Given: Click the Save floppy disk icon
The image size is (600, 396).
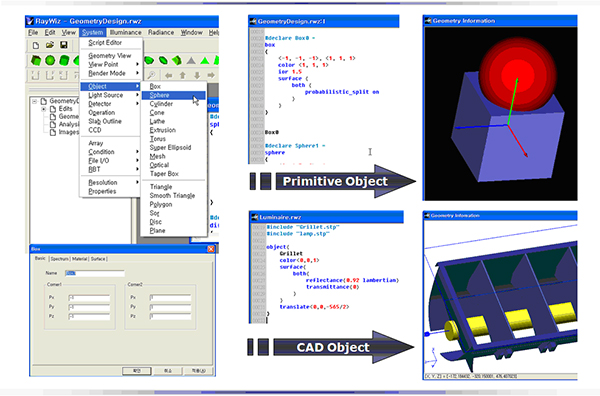Looking at the screenshot, I should pos(64,45).
